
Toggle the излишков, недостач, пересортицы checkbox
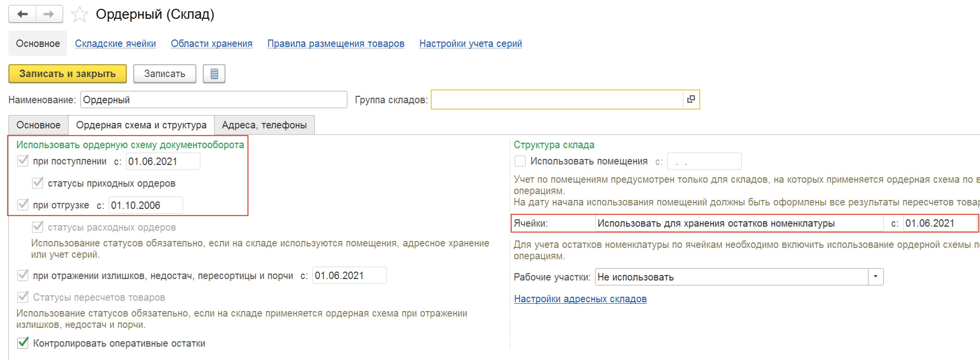tap(23, 275)
